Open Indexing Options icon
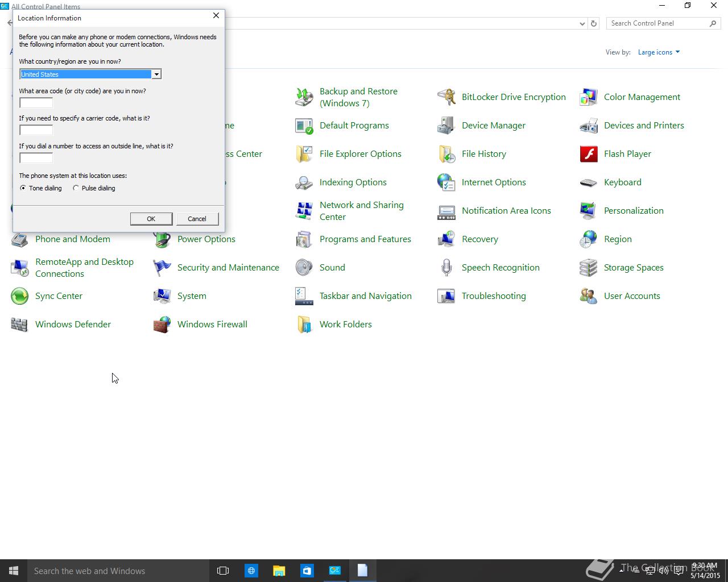Viewport: 728px width, 582px height. coord(304,182)
